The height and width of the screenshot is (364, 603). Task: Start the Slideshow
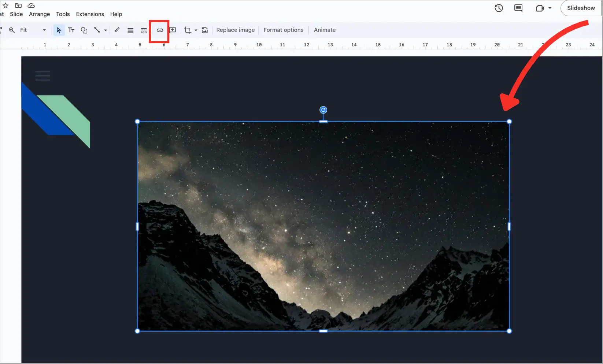click(x=581, y=8)
